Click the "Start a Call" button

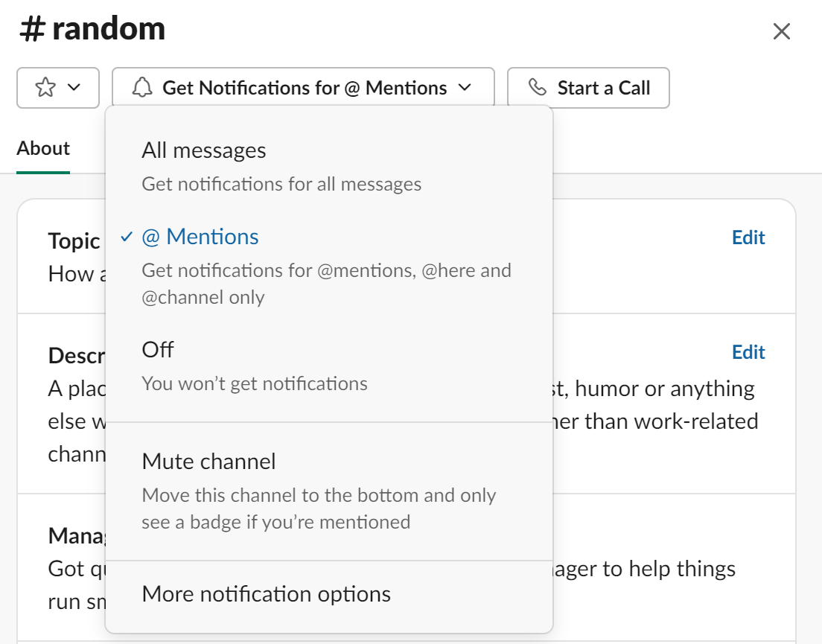[588, 87]
